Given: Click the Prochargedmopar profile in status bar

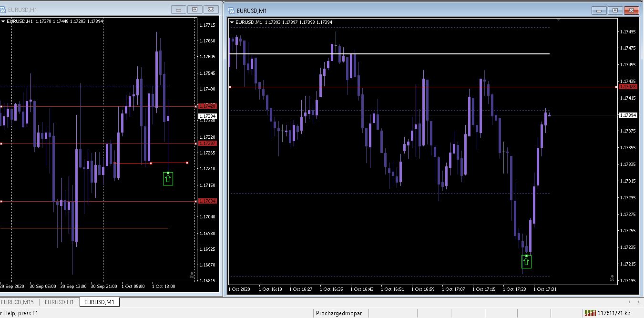Looking at the screenshot, I should [x=339, y=313].
